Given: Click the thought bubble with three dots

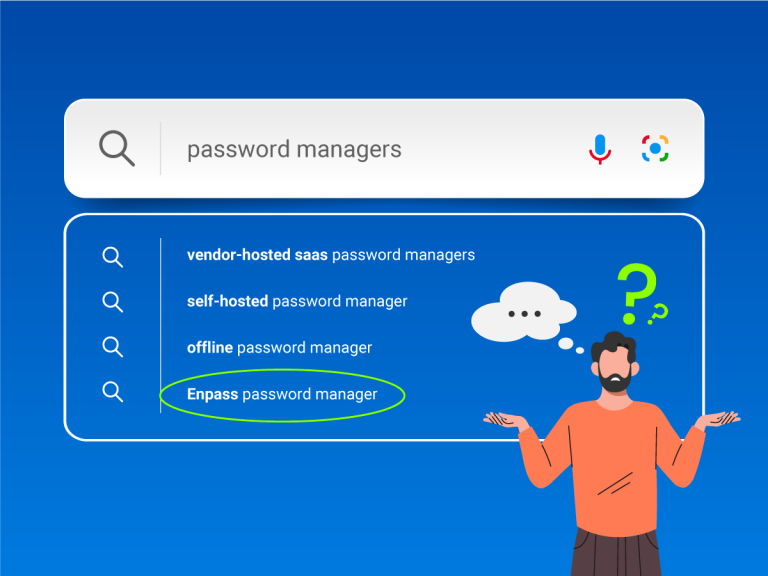Looking at the screenshot, I should pos(524,313).
